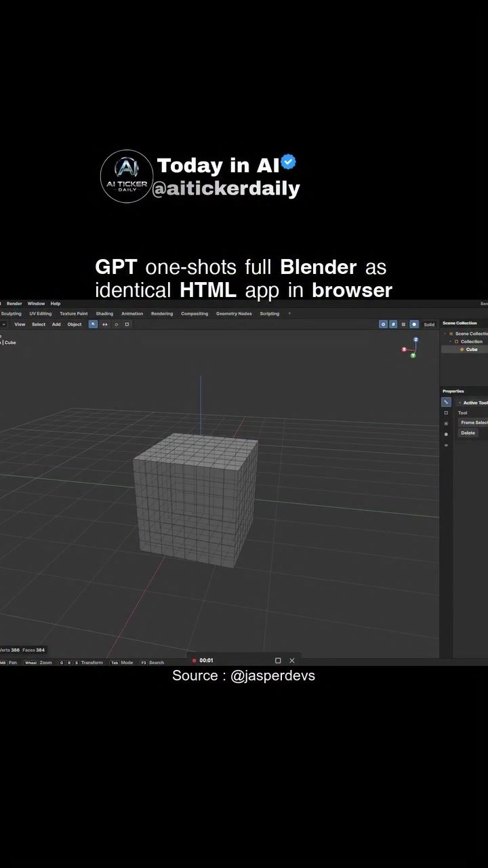The width and height of the screenshot is (488, 868).
Task: Select the cursor Select tool icon
Action: (x=93, y=324)
